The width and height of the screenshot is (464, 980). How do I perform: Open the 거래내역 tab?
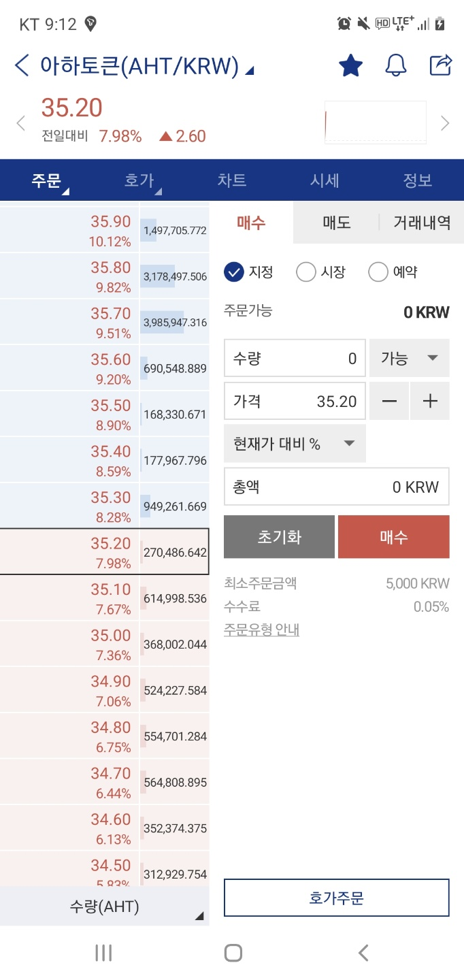click(422, 223)
